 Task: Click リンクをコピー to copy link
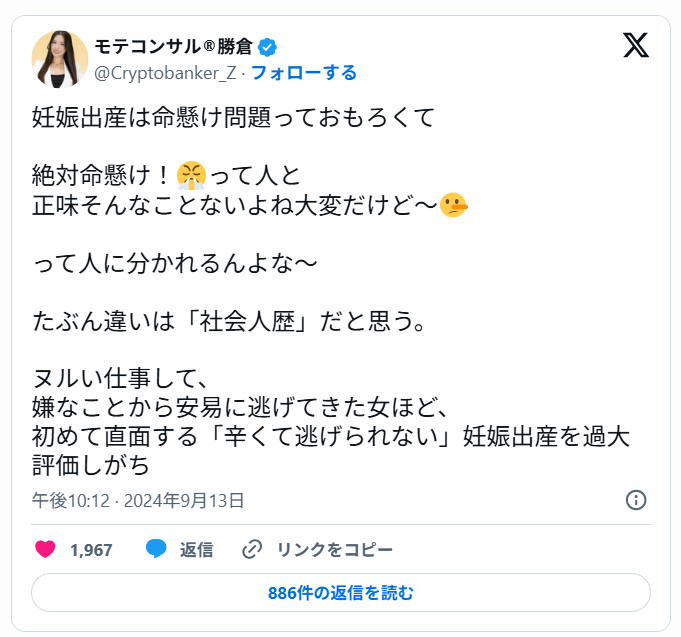tap(334, 550)
